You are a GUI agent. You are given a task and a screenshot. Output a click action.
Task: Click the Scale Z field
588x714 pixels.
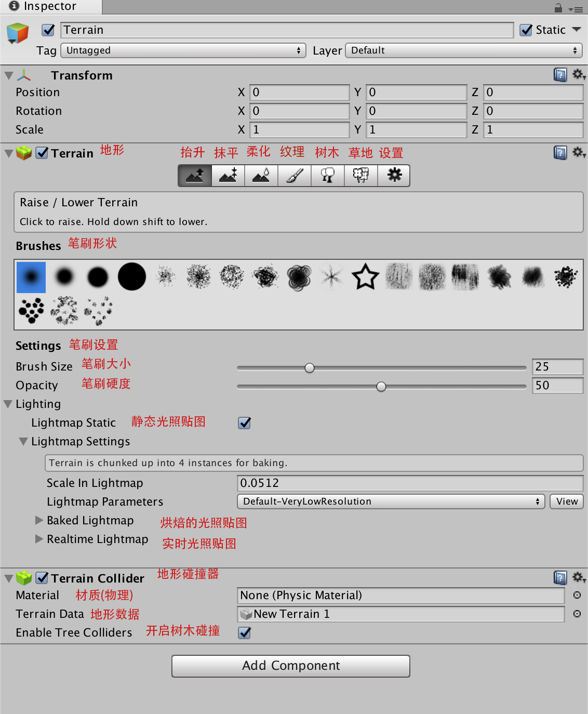pyautogui.click(x=533, y=130)
